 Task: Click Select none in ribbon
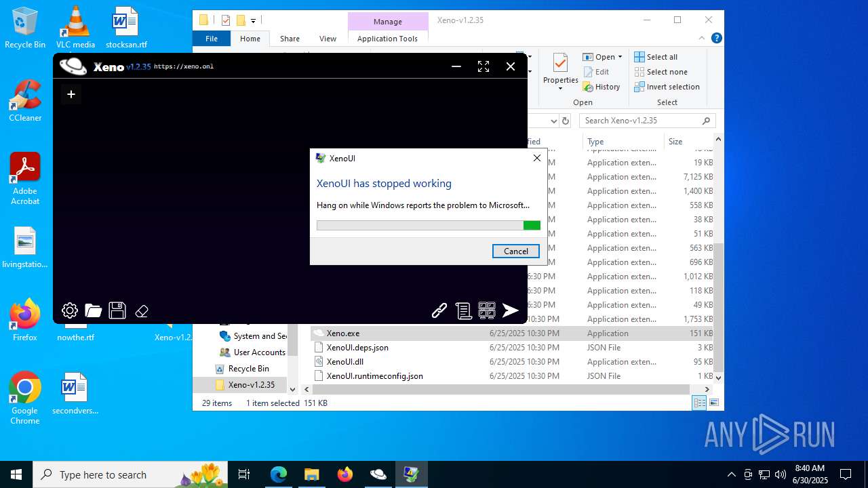point(660,72)
